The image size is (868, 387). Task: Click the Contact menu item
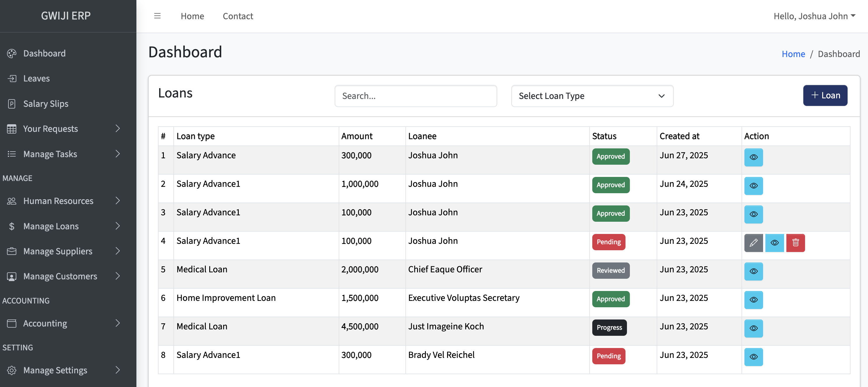(238, 16)
